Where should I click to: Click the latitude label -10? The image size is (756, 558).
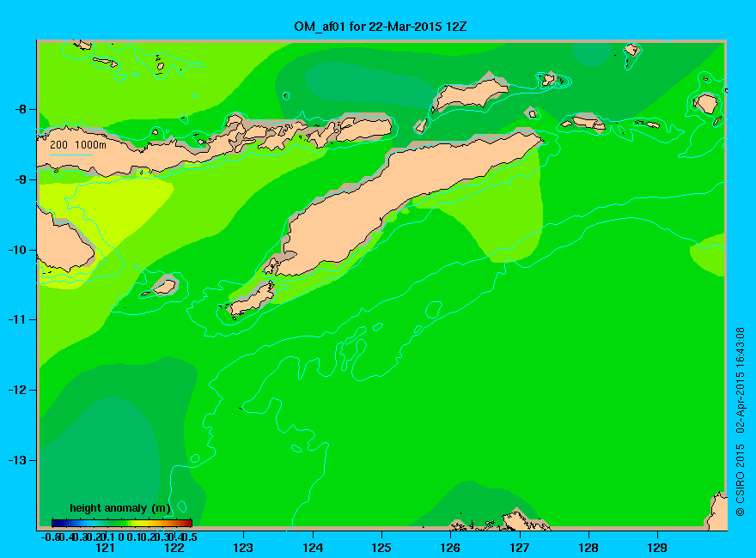[17, 250]
